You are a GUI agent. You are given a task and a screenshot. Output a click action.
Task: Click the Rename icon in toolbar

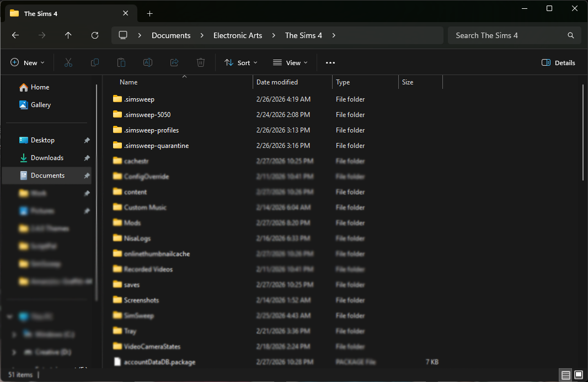click(x=148, y=63)
